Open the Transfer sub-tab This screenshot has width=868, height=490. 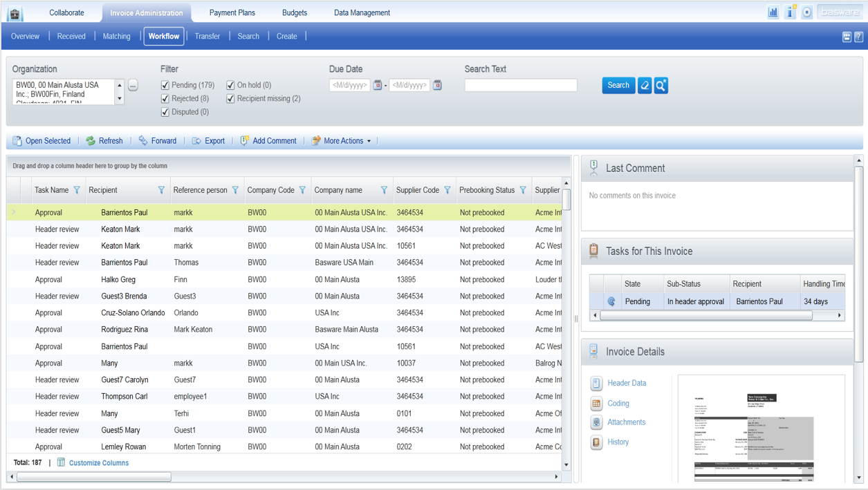click(x=207, y=36)
